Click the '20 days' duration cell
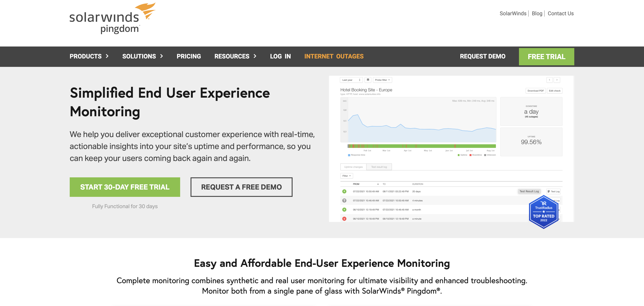Screen dimensions: 644x306 coord(416,191)
